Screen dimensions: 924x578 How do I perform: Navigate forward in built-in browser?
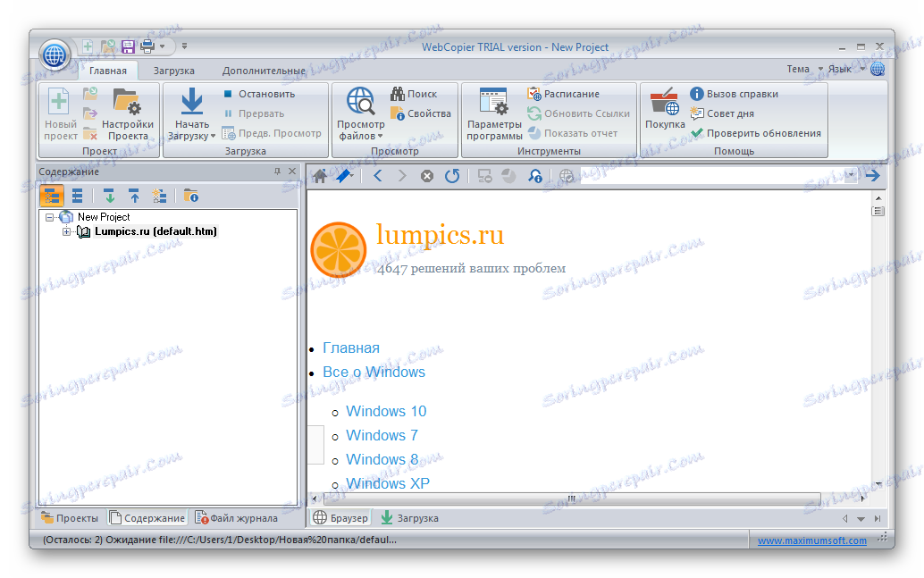[402, 176]
